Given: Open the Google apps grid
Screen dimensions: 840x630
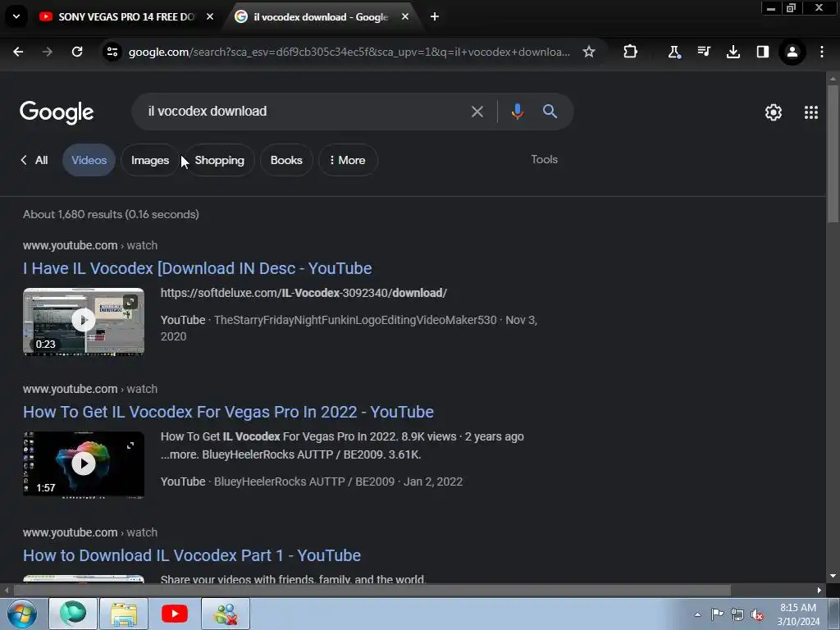Looking at the screenshot, I should pyautogui.click(x=811, y=112).
